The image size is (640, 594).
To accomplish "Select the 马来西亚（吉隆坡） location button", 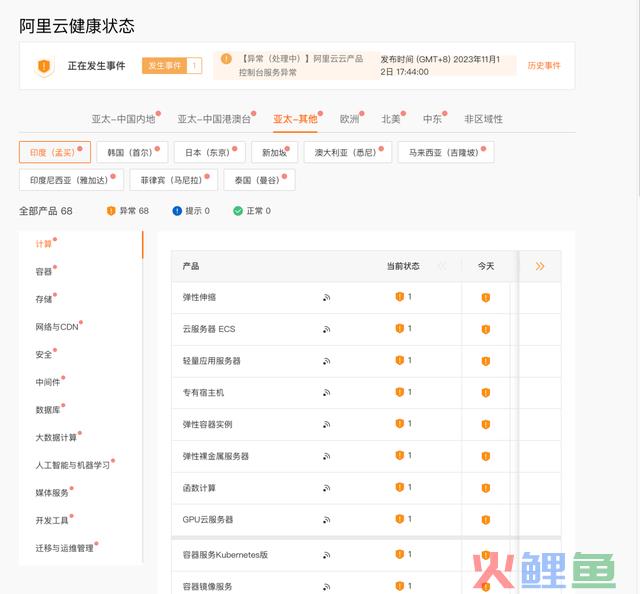I will click(446, 152).
